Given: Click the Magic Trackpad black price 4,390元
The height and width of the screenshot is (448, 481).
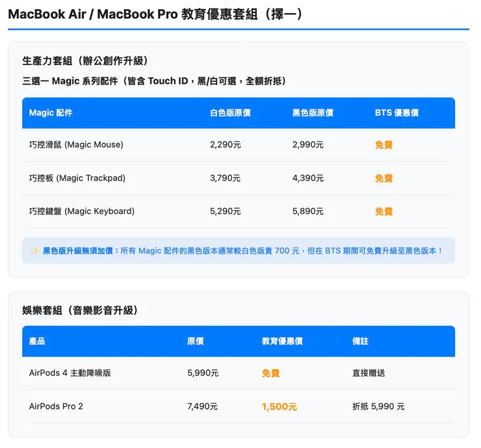Looking at the screenshot, I should point(308,178).
